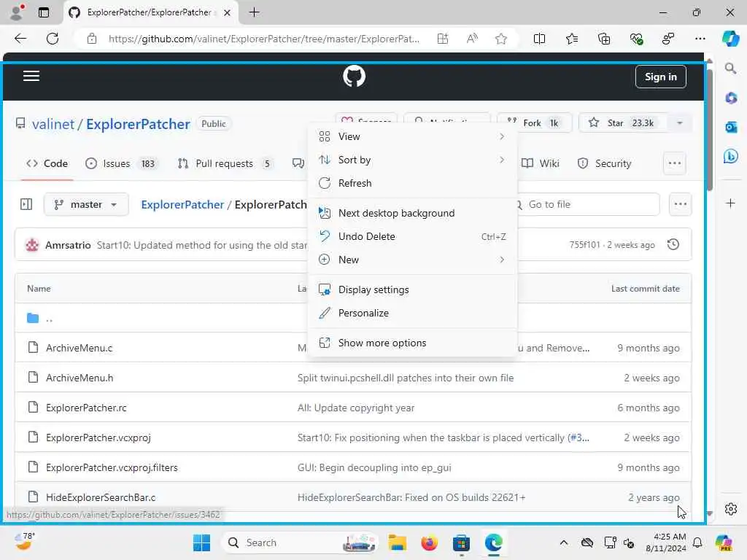Go to GitHub home via Octocat logo
Viewport: 747px width, 560px height.
point(354,76)
